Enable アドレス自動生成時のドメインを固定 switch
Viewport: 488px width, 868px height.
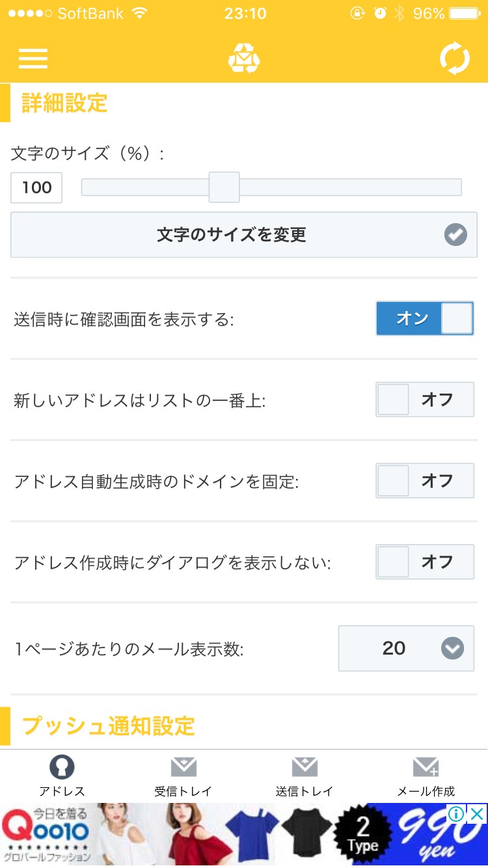pyautogui.click(x=425, y=481)
